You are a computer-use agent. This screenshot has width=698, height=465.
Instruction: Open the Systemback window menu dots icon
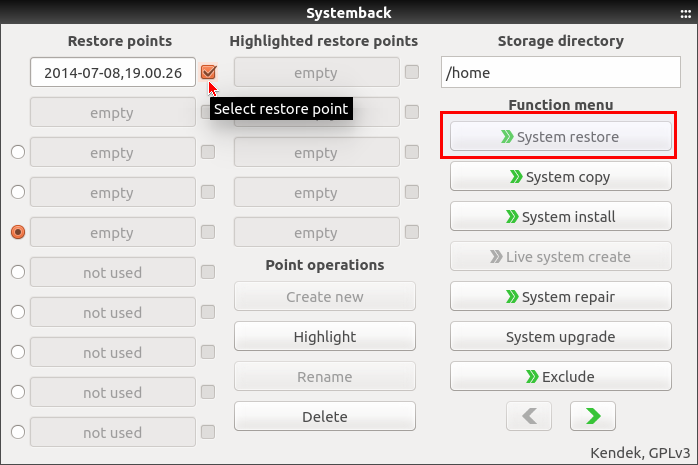pyautogui.click(x=686, y=13)
